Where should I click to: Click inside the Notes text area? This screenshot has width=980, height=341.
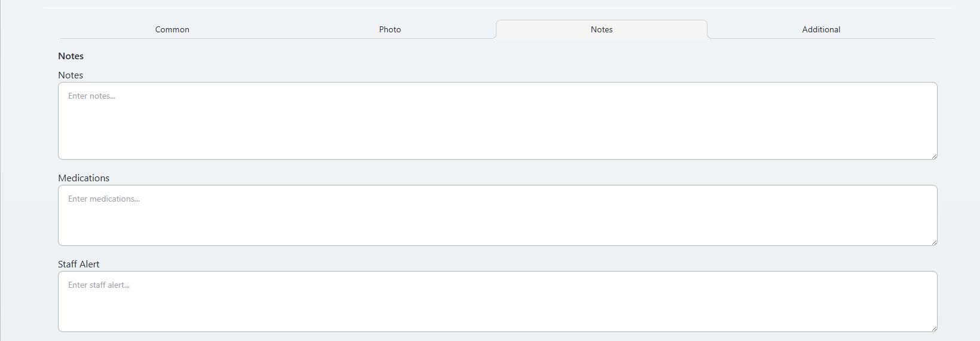tap(497, 121)
